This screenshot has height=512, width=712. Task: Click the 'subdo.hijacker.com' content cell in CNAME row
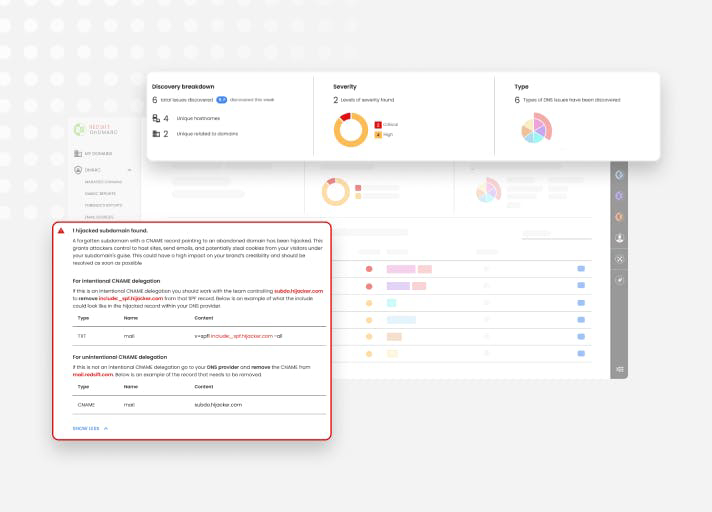coord(218,405)
